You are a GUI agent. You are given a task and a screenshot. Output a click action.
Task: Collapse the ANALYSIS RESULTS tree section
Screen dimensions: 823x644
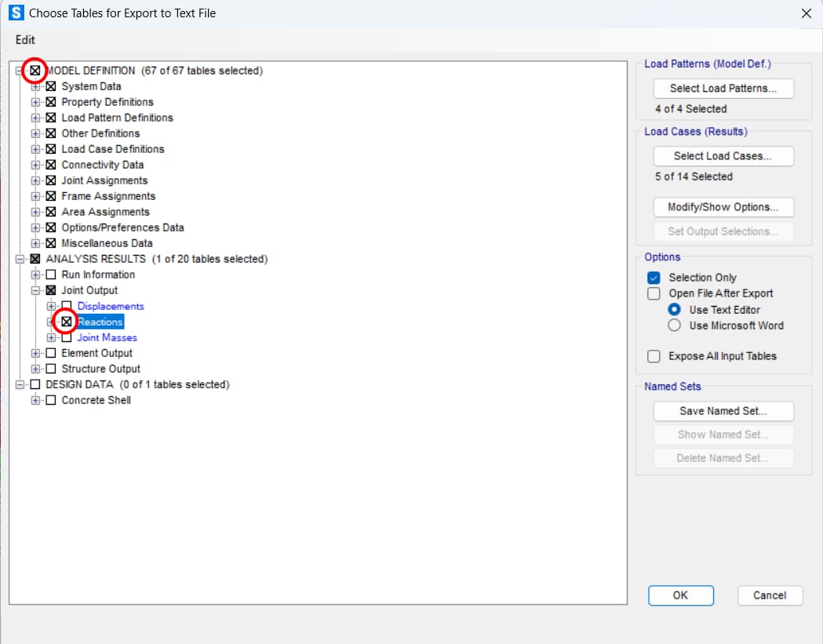point(20,259)
